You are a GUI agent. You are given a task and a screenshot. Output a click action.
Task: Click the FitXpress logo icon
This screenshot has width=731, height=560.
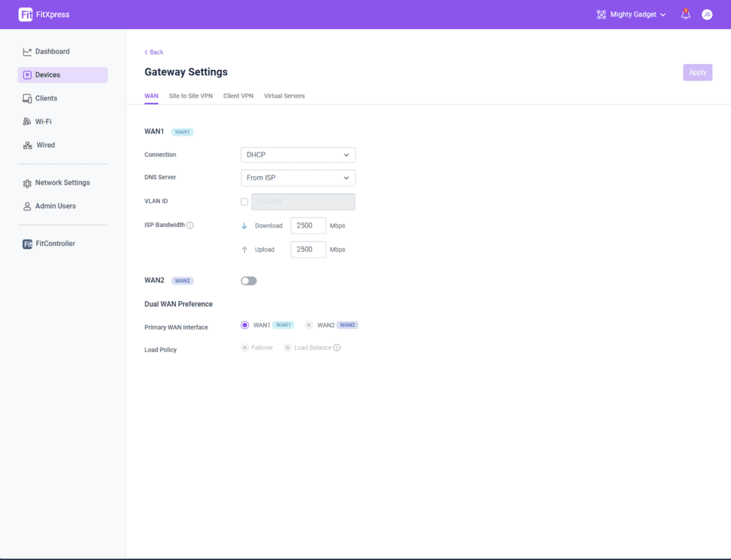coord(26,14)
